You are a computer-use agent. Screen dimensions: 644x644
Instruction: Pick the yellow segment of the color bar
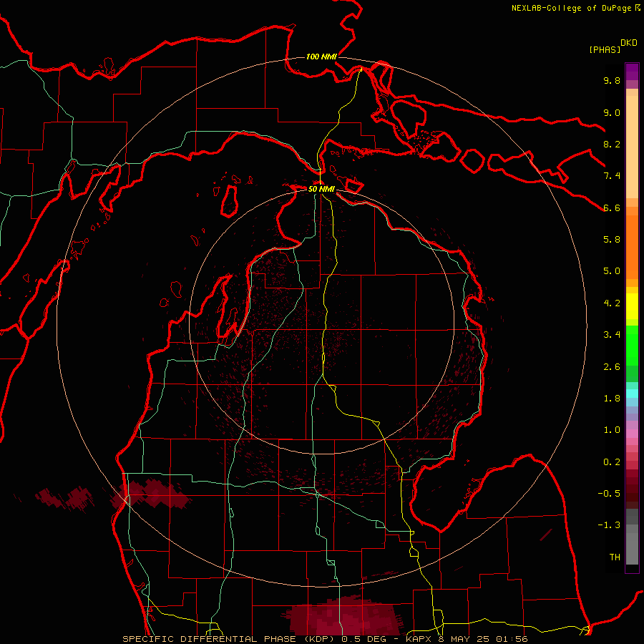[632, 306]
